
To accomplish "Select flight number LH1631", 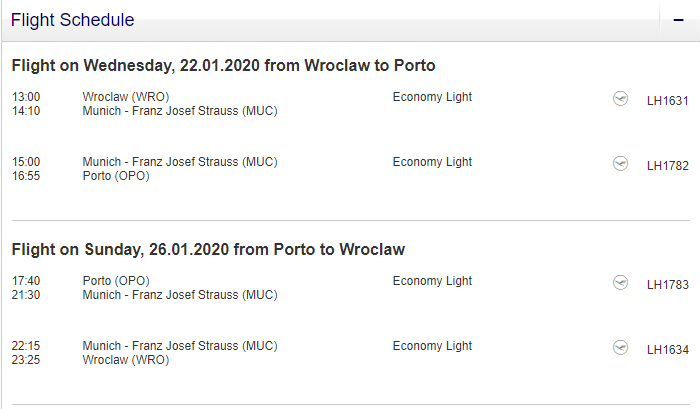I will point(668,101).
